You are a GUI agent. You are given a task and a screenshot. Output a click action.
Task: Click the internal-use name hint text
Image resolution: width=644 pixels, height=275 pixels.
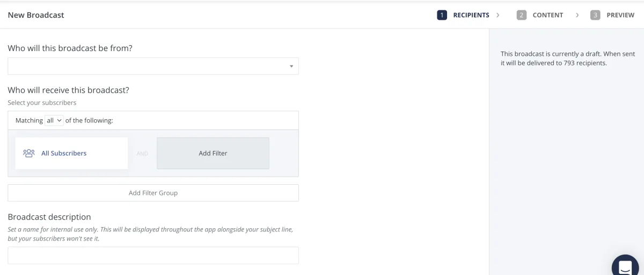click(150, 234)
